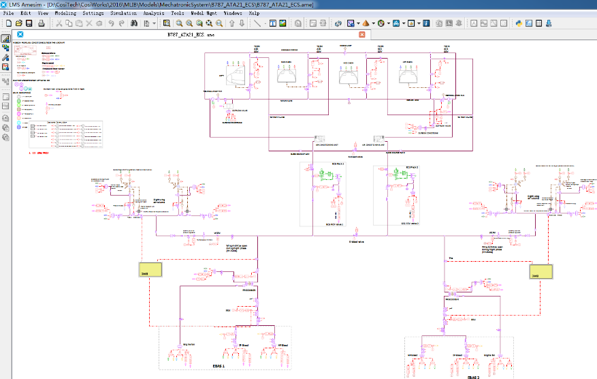Click the Print icon in toolbar
This screenshot has width=597, height=379.
click(x=41, y=23)
